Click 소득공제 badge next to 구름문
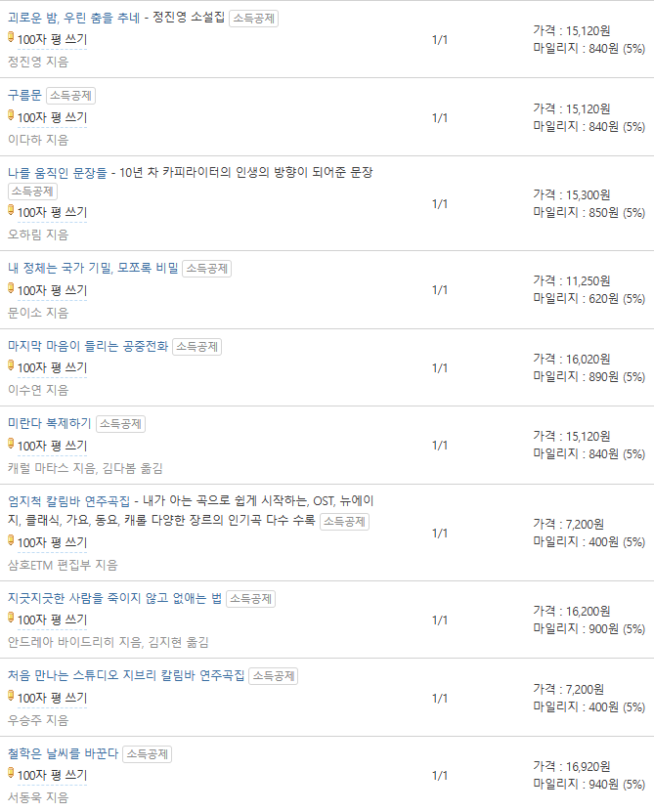This screenshot has width=654, height=812. click(x=70, y=96)
